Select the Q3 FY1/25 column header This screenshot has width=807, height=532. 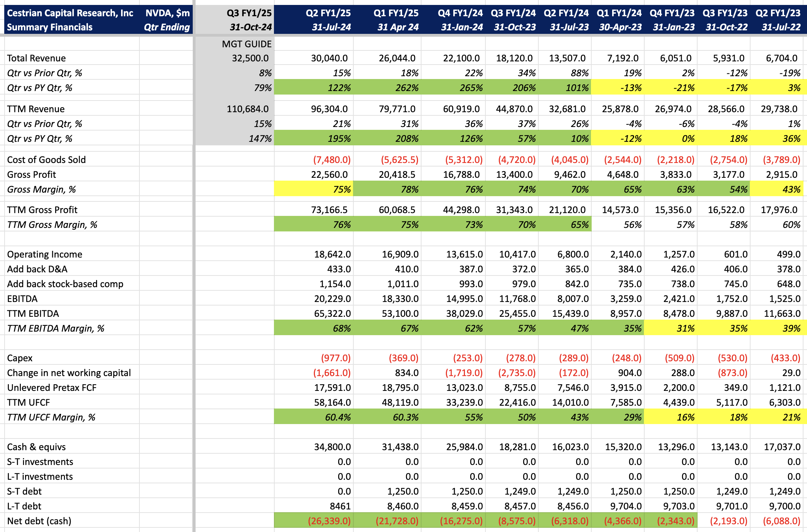(x=249, y=13)
